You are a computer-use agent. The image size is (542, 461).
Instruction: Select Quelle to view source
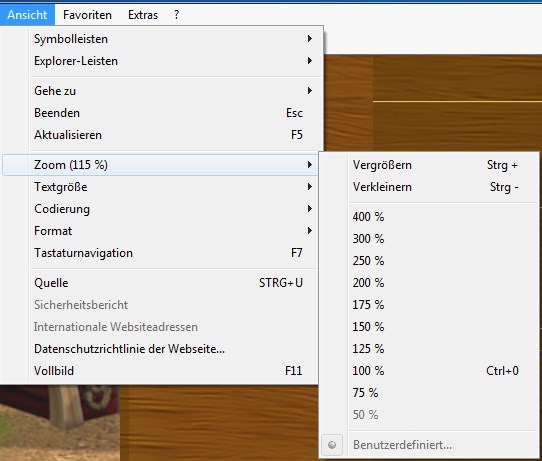[x=160, y=283]
